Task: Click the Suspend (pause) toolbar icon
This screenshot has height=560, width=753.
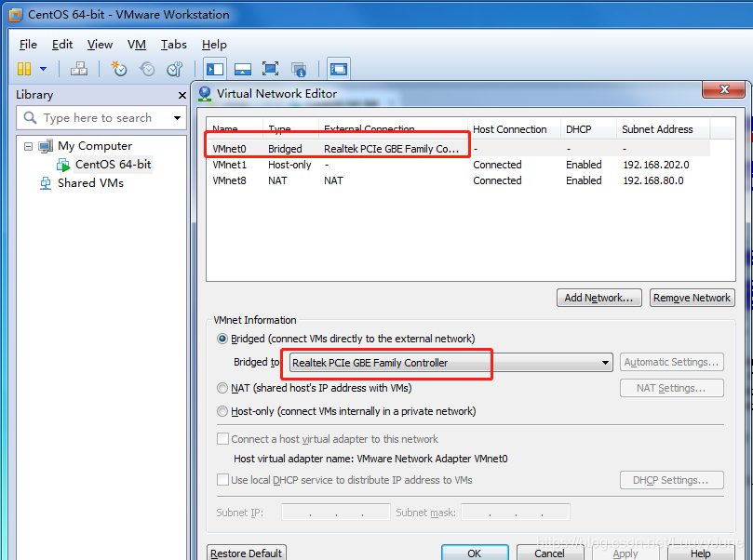Action: [24, 69]
